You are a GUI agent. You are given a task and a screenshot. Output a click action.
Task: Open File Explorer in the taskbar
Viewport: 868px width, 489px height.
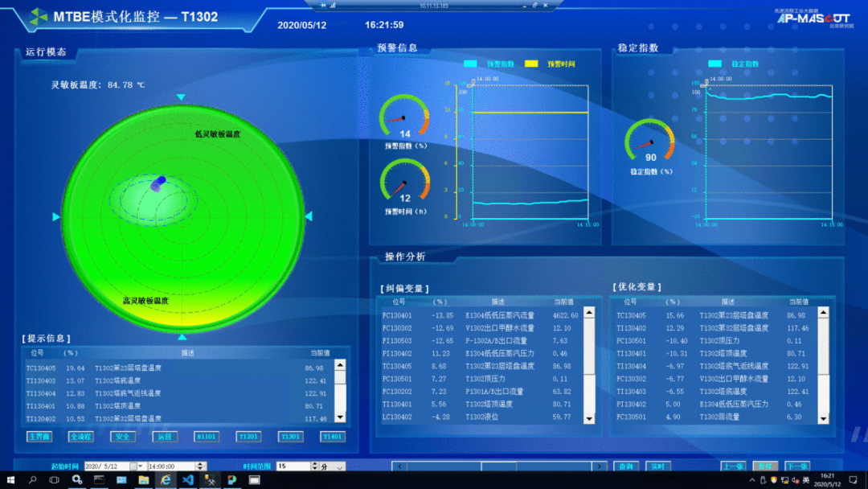click(x=144, y=480)
